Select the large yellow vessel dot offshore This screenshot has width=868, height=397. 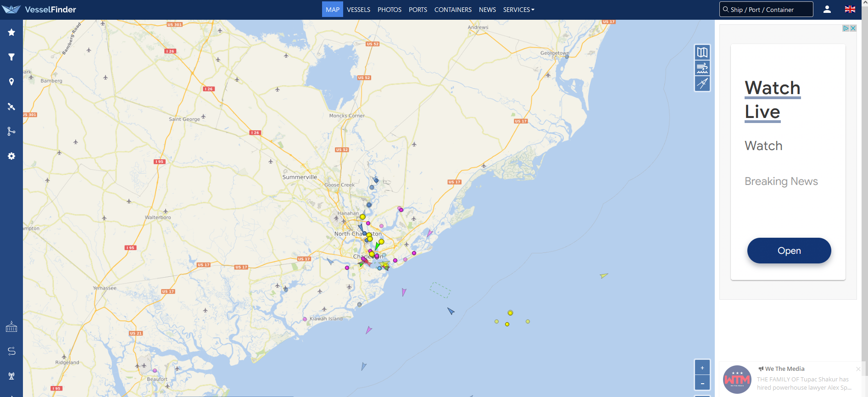510,313
